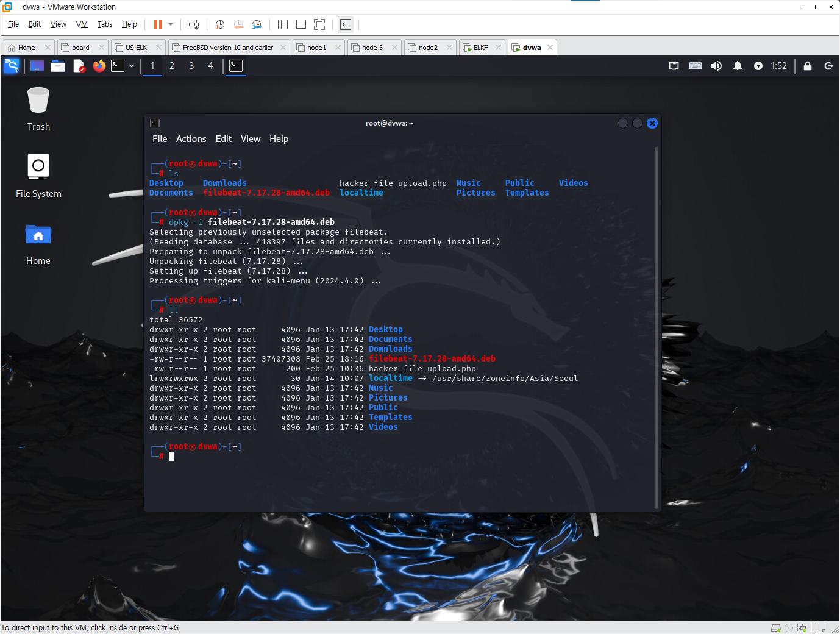Launch Firefox from the Kali panel
The image size is (840, 634).
click(99, 66)
